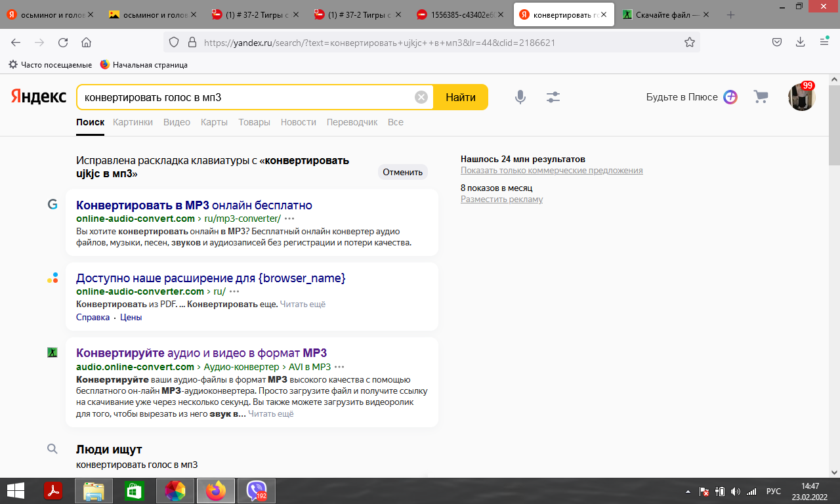Click the microphone voice search icon

(x=520, y=97)
